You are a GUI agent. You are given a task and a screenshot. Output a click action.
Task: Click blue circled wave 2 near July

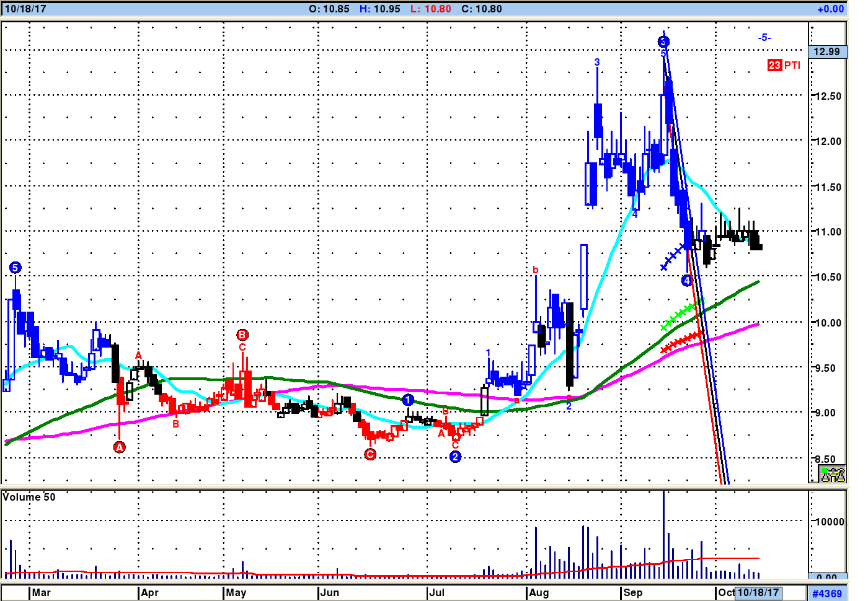point(456,457)
